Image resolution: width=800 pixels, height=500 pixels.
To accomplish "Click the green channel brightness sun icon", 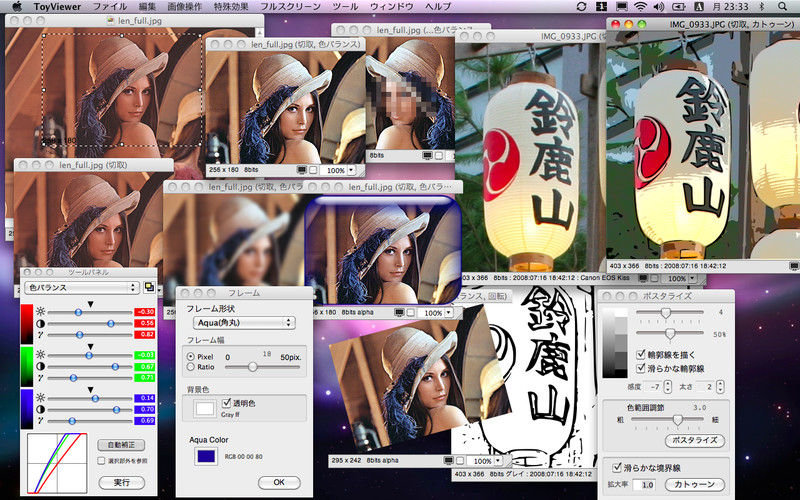I will tap(40, 355).
